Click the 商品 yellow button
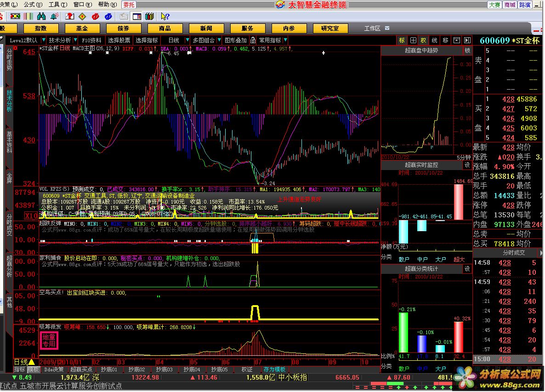This screenshot has height=392, width=545. [165, 28]
